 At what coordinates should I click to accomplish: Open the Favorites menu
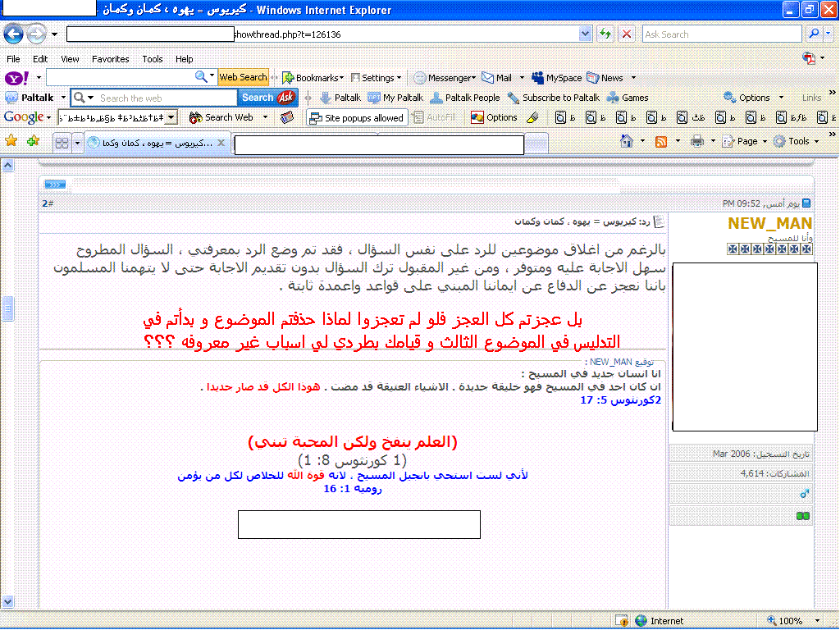[x=110, y=59]
